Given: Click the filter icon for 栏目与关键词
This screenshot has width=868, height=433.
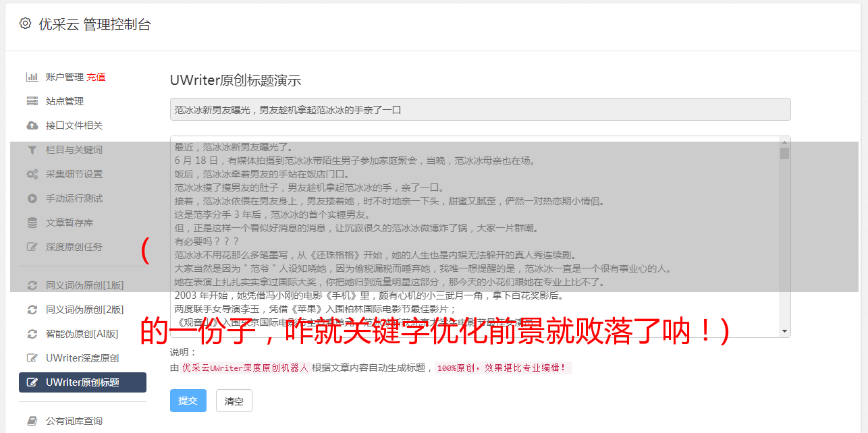Looking at the screenshot, I should click(32, 150).
